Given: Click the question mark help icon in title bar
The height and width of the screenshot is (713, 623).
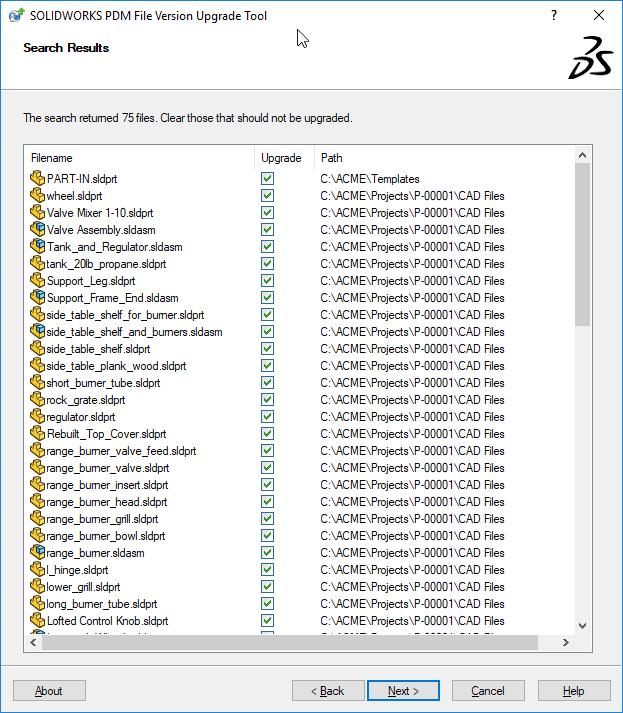Looking at the screenshot, I should click(x=553, y=15).
